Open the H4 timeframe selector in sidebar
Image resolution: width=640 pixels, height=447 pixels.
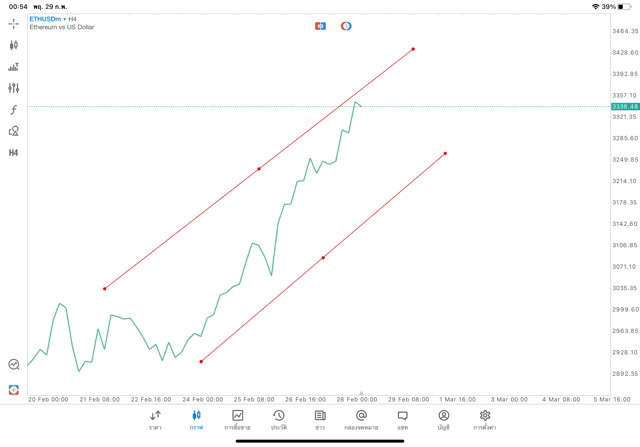click(x=14, y=153)
